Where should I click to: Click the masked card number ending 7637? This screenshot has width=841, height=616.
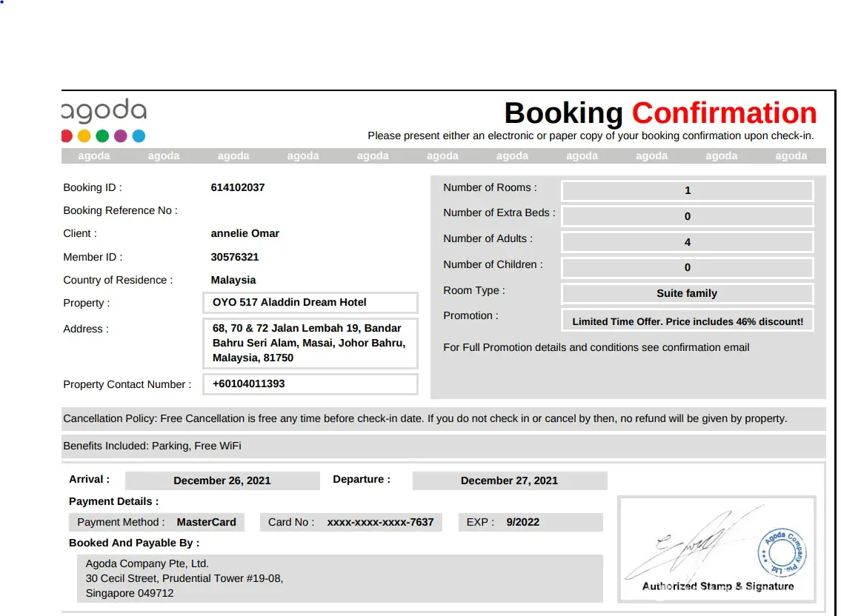[x=380, y=522]
